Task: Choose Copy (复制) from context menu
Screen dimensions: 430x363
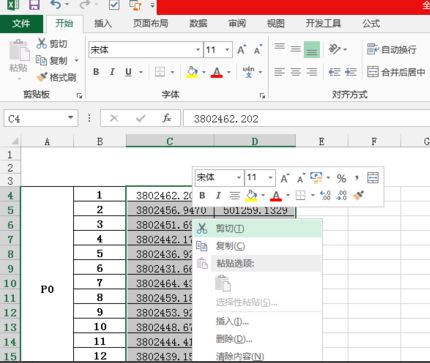Action: 257,246
